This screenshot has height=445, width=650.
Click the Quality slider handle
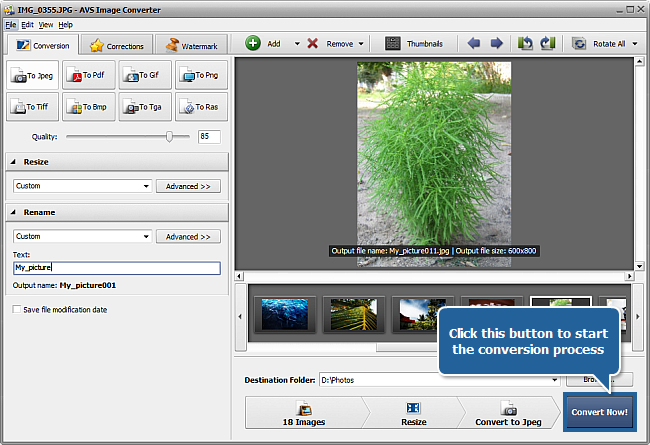(x=169, y=136)
